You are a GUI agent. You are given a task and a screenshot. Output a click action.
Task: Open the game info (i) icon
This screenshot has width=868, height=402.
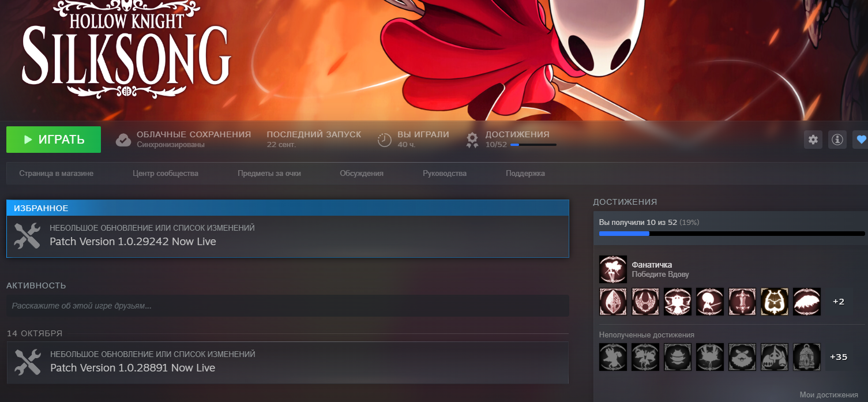837,139
